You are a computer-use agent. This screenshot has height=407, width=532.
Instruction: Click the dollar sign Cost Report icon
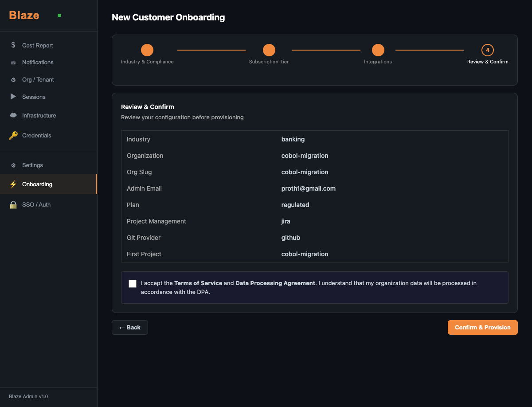[x=13, y=45]
